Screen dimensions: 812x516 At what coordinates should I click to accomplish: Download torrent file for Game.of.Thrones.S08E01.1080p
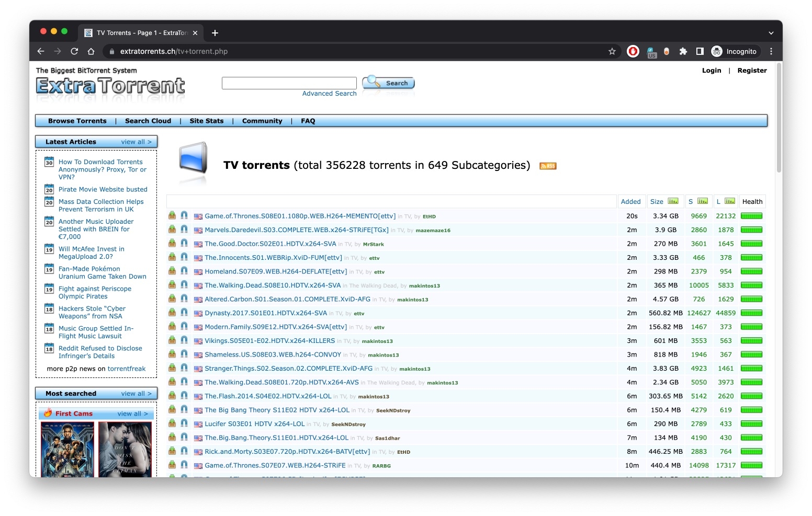[x=172, y=215]
